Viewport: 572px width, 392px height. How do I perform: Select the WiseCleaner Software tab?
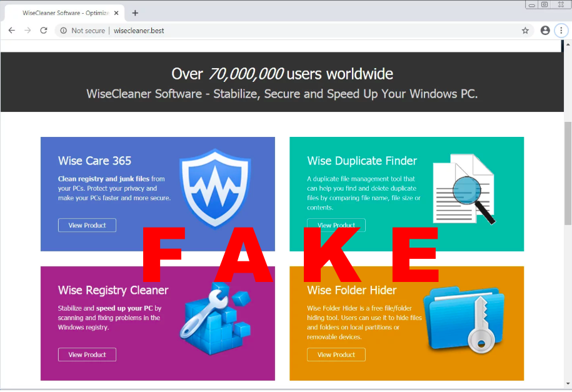coord(64,13)
